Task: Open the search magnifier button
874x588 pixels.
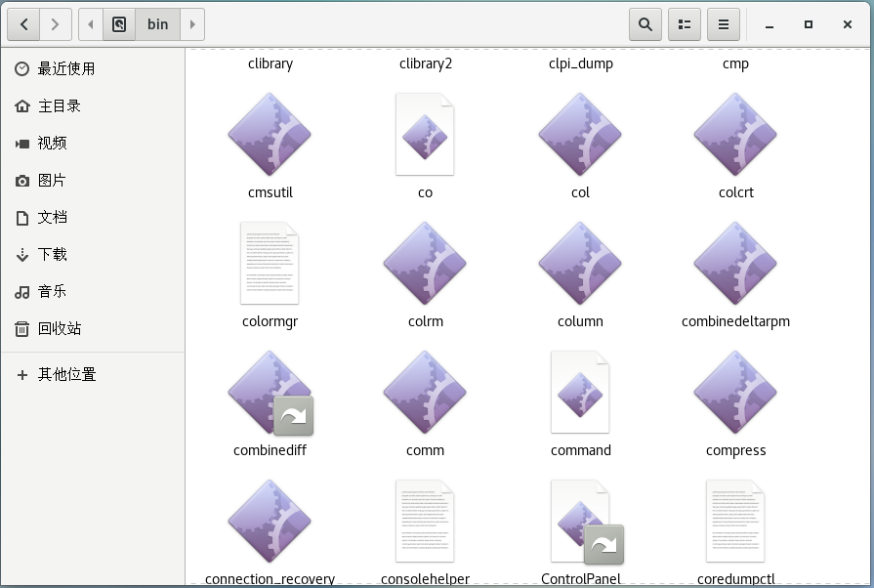Action: pyautogui.click(x=645, y=24)
